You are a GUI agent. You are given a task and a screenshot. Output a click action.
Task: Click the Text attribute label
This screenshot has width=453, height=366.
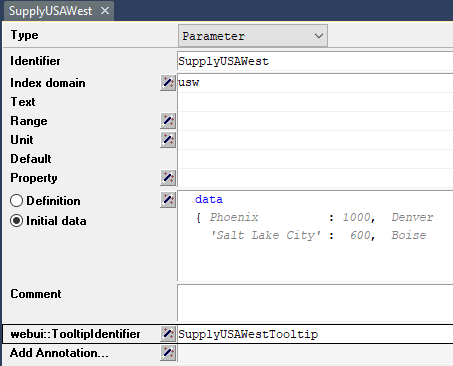point(23,102)
